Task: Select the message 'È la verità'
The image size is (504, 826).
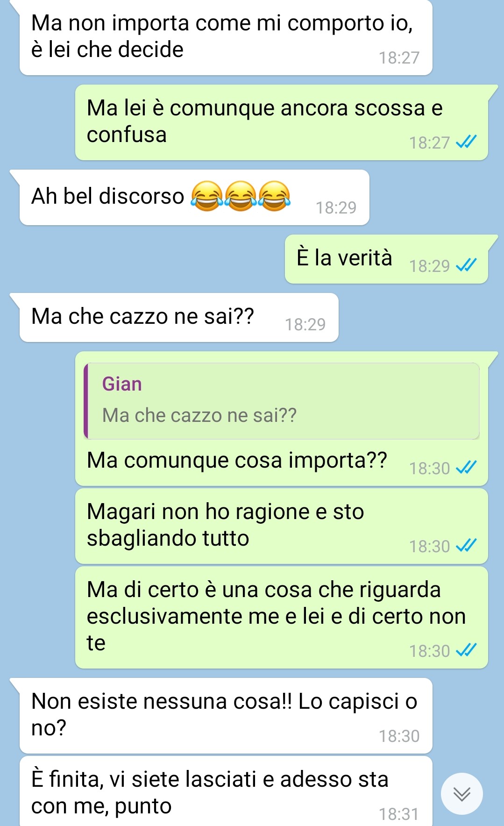Action: [386, 259]
